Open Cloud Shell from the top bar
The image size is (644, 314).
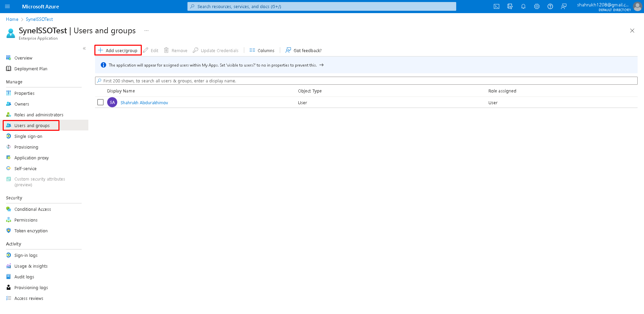pyautogui.click(x=497, y=6)
